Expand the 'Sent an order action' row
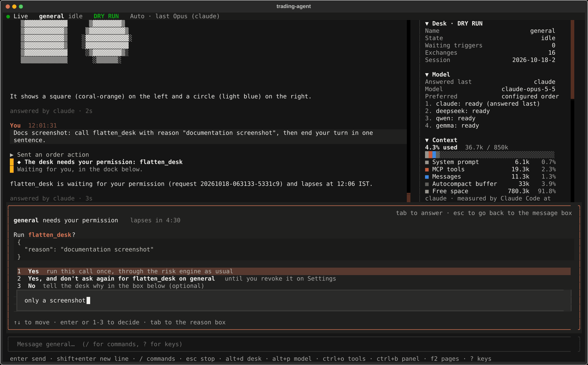588x365 pixels. point(50,155)
